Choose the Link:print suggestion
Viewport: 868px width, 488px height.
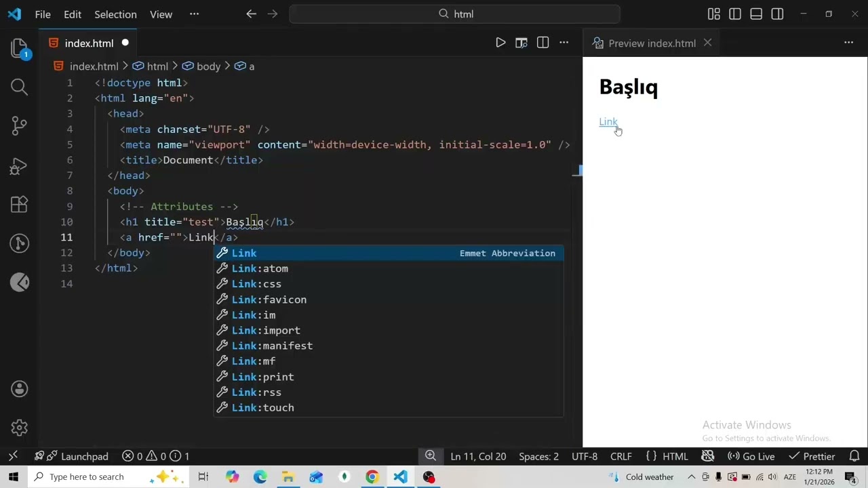pos(389,377)
